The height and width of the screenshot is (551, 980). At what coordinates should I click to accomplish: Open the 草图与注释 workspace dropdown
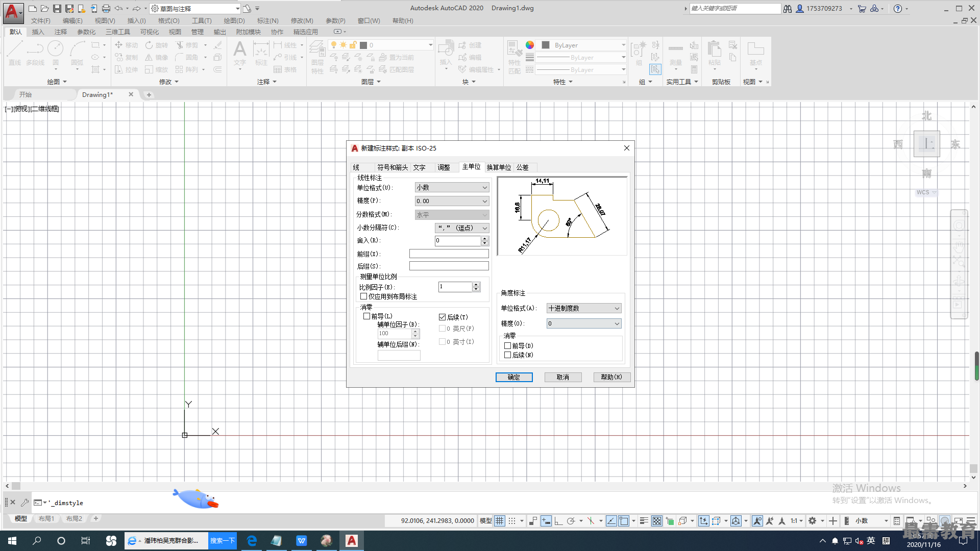195,9
